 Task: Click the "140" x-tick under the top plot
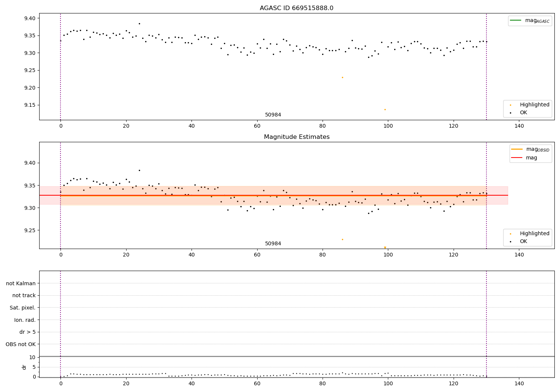[x=519, y=126]
